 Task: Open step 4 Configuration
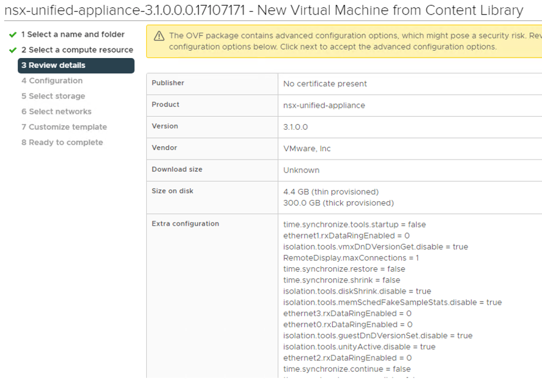(52, 81)
